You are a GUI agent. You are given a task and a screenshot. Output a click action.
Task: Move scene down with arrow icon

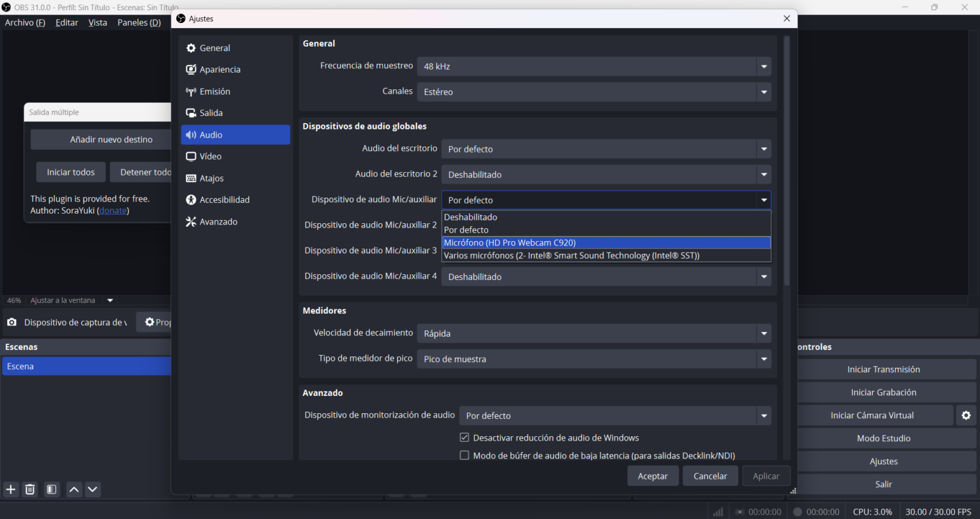93,490
